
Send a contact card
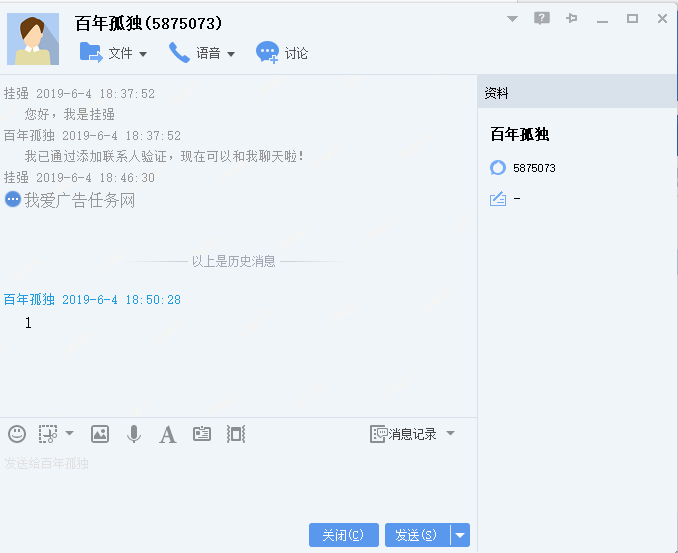coord(202,434)
